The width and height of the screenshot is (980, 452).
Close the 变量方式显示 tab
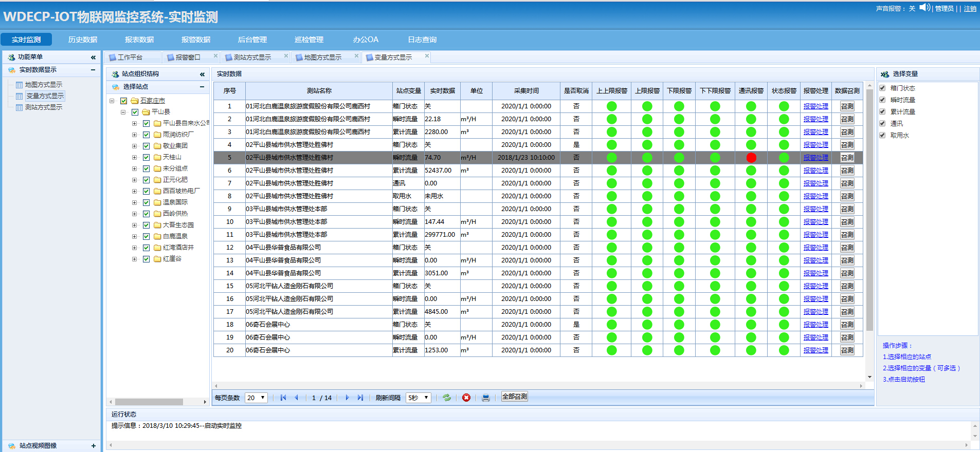click(427, 56)
